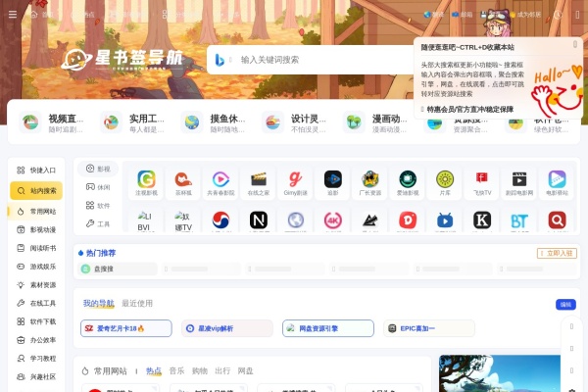Open the globe site icon

296,220
